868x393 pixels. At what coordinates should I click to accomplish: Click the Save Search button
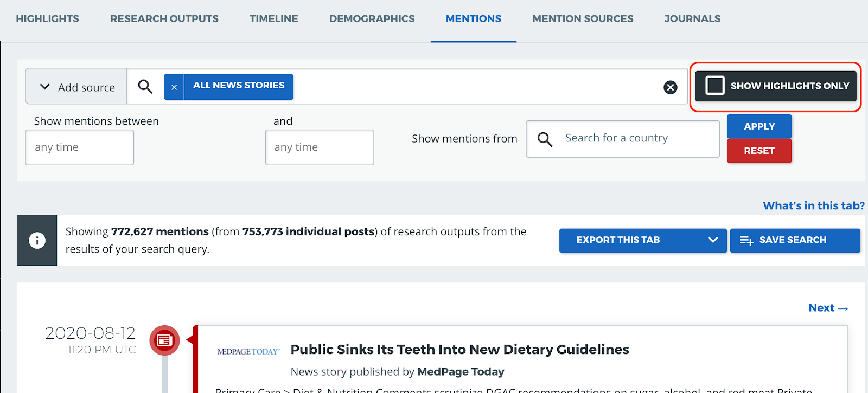point(795,240)
